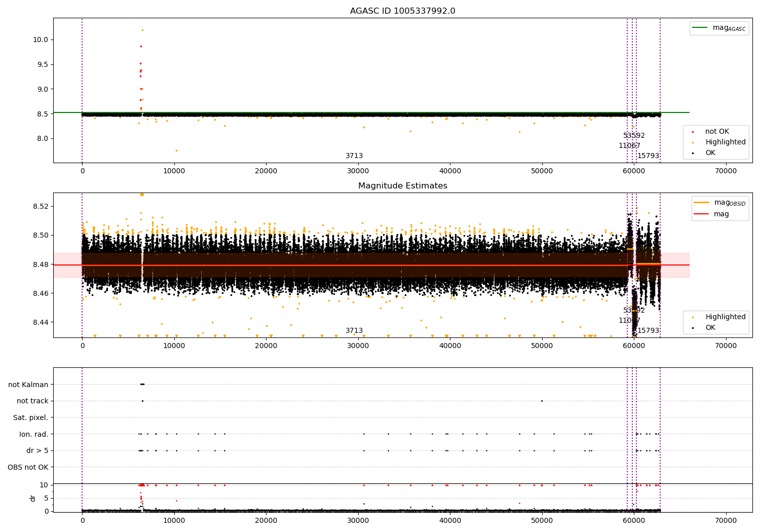Screen dimensions: 760x532
Task: Click the 'OBS not OK' row label
Action: 28,468
